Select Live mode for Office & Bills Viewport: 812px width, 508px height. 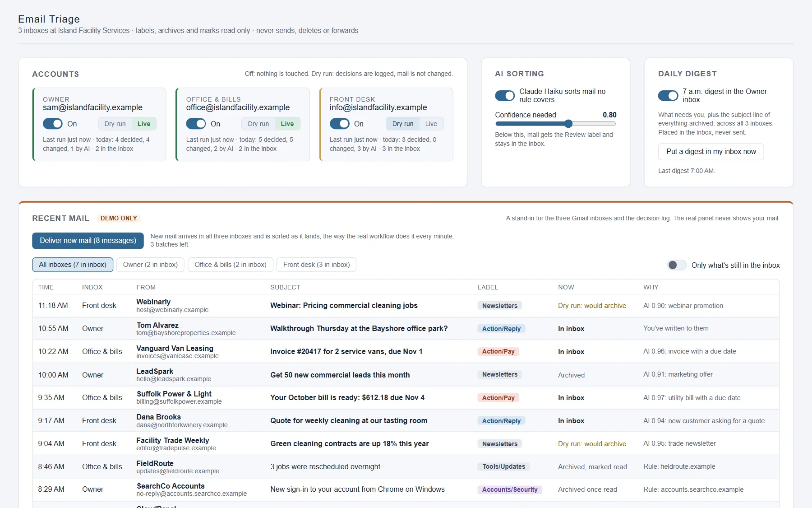pos(287,124)
